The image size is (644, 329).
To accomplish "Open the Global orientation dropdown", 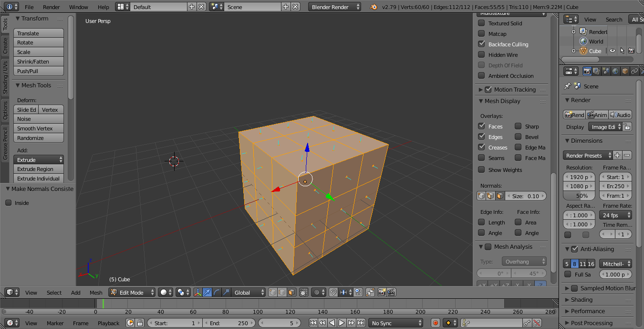I will click(x=248, y=292).
